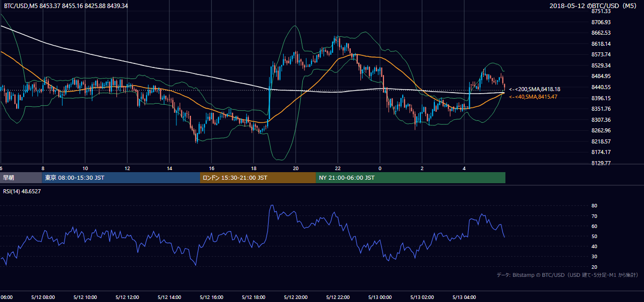The height and width of the screenshot is (302, 644).
Task: Click the 5/12 14:00 time label
Action: click(169, 297)
